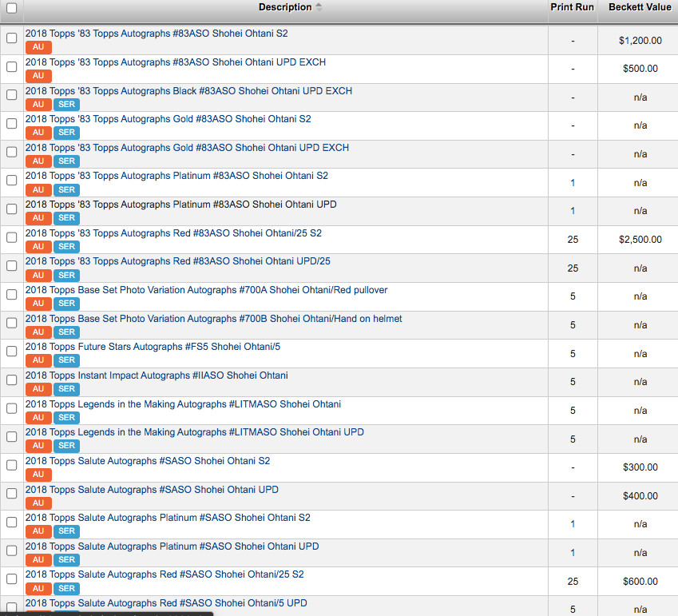Open Salute Autographs Platinum #SASO Ohtani S2 link
Image resolution: width=678 pixels, height=616 pixels.
pos(168,518)
